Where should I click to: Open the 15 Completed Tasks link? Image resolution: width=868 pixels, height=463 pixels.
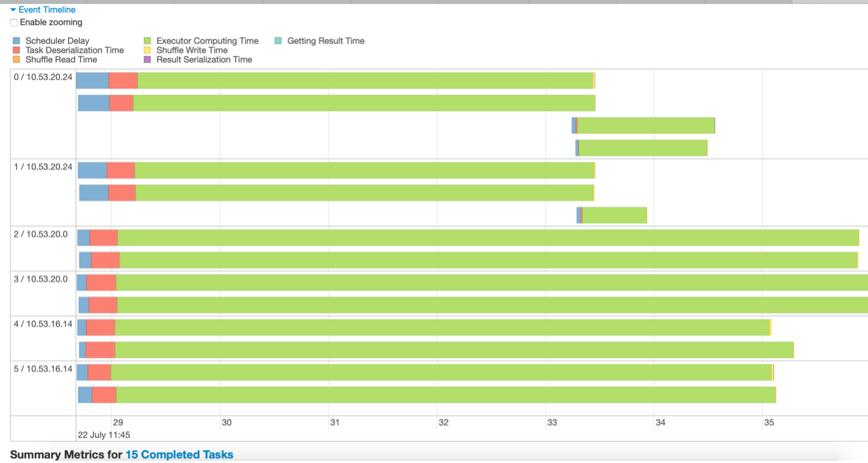[x=179, y=455]
